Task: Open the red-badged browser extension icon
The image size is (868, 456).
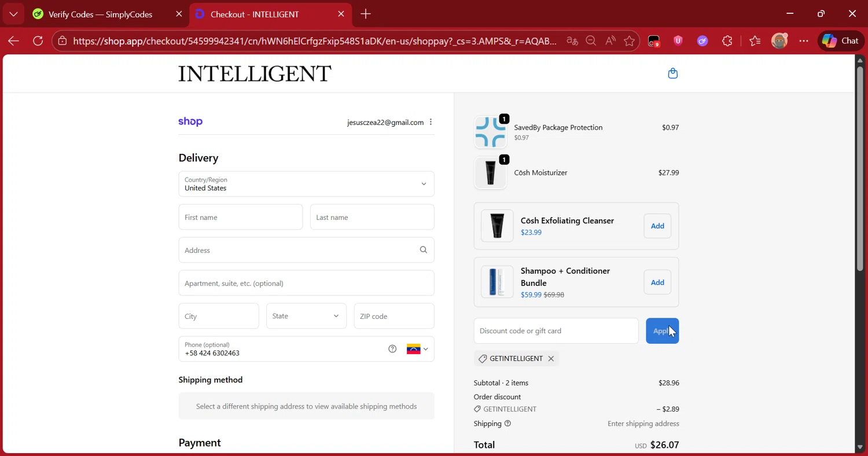Action: [653, 41]
